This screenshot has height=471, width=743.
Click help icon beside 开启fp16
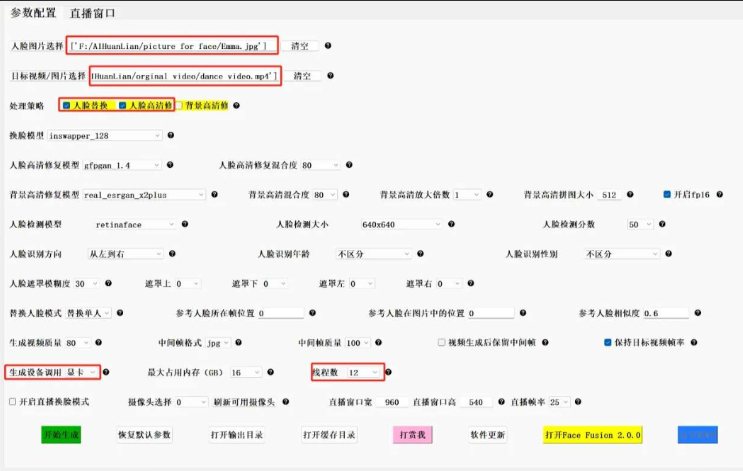point(719,194)
